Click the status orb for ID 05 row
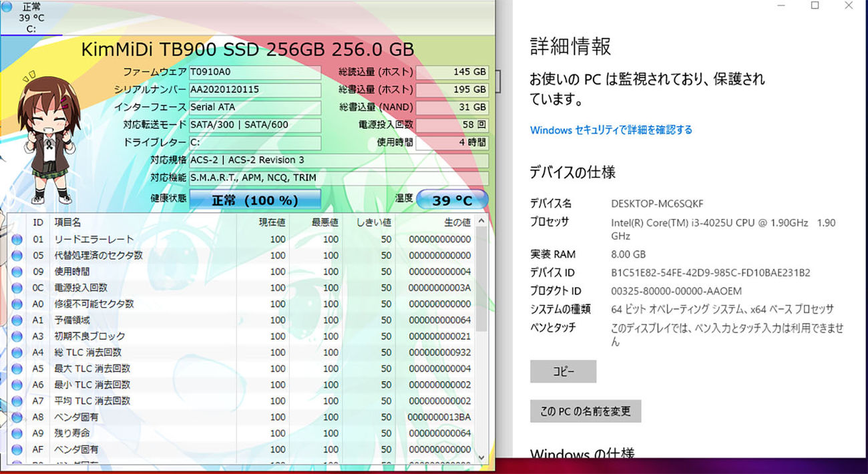 [17, 256]
